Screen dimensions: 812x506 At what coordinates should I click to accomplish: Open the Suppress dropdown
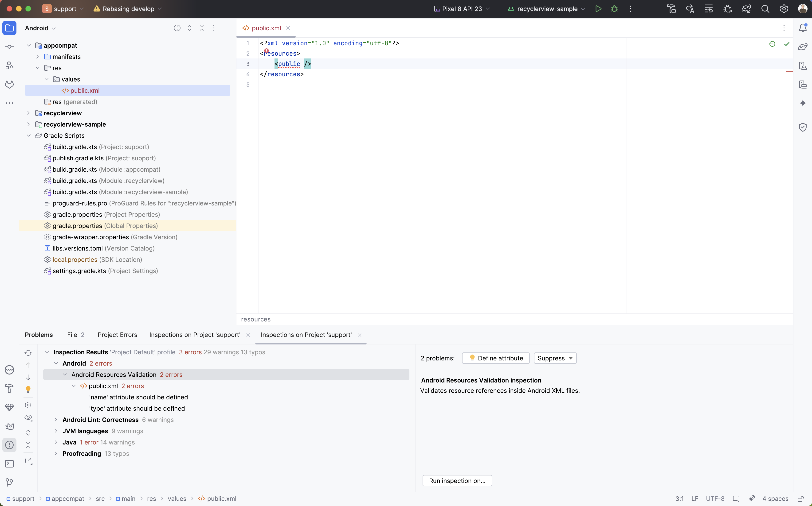[x=555, y=358]
